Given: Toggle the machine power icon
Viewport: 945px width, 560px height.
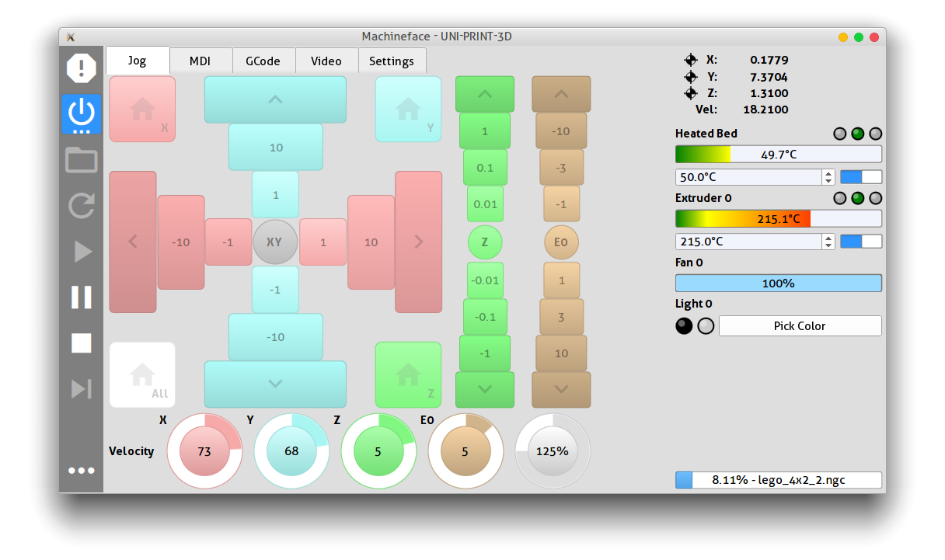Looking at the screenshot, I should point(82,113).
